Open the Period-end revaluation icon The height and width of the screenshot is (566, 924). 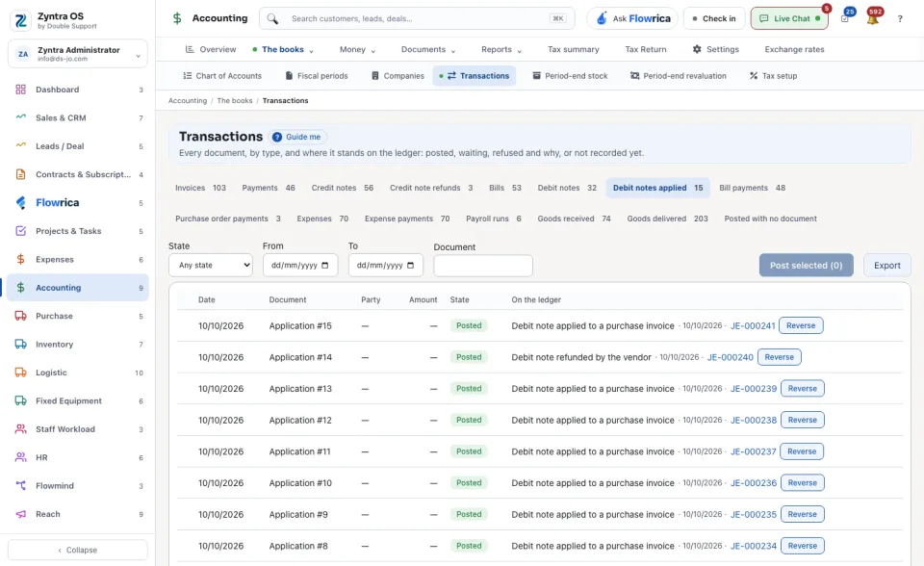[634, 76]
